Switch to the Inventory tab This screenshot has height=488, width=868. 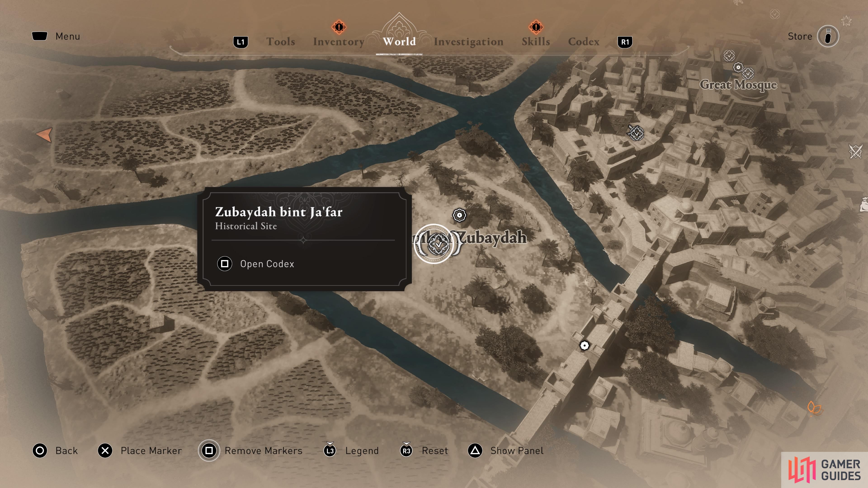click(339, 41)
